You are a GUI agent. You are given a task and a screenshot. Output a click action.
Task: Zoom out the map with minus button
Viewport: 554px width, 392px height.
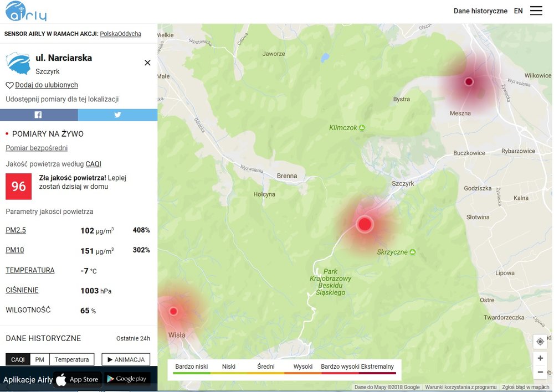(x=540, y=372)
